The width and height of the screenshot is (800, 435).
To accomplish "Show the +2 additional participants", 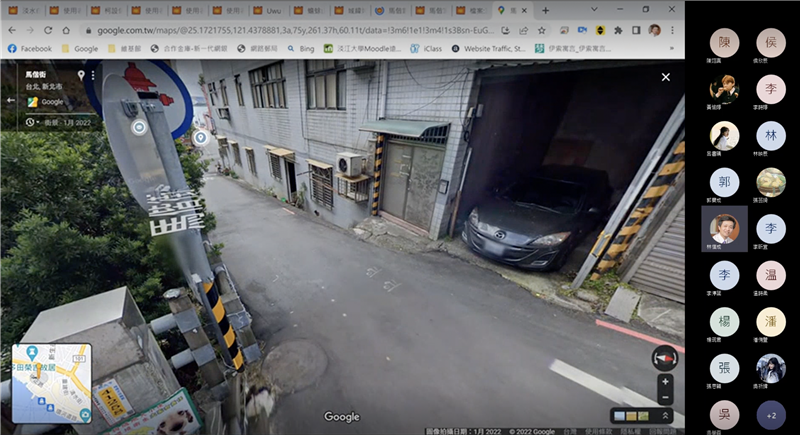I will coord(770,415).
